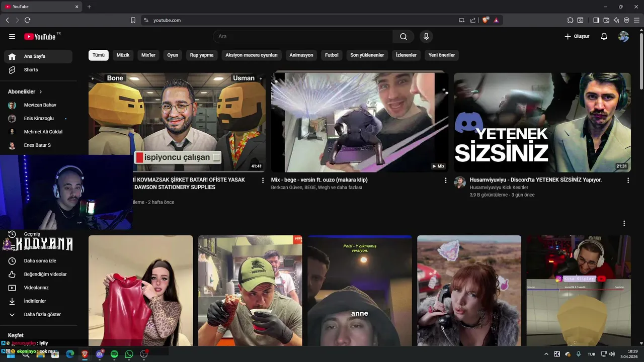Select the Son yüklenenler chip
This screenshot has width=644, height=362.
[x=367, y=55]
